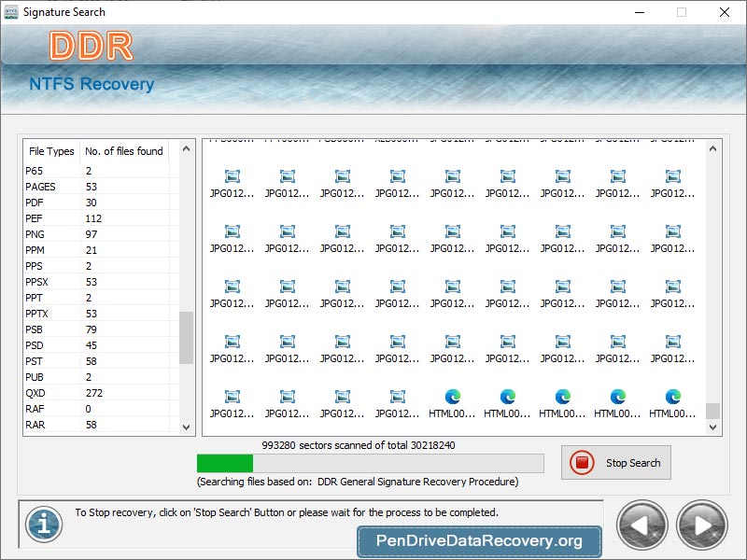Click the File Types column header
Viewport: 747px width, 560px height.
click(50, 151)
